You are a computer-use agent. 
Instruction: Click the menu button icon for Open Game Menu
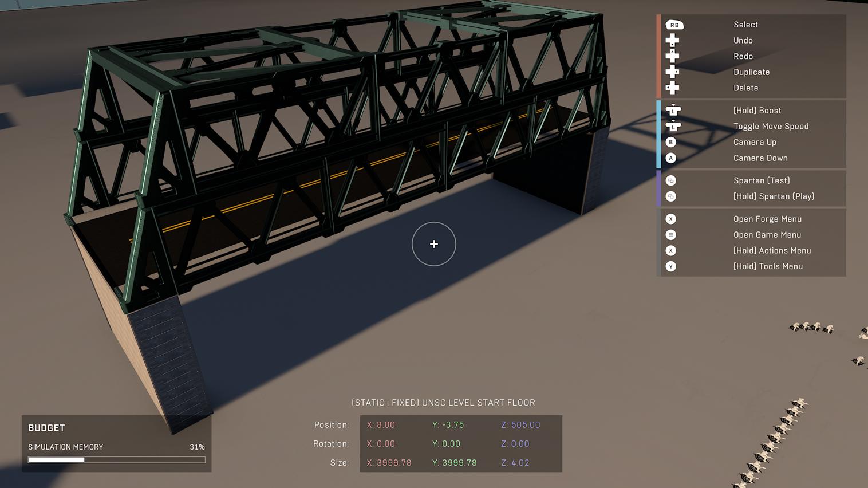tap(671, 235)
